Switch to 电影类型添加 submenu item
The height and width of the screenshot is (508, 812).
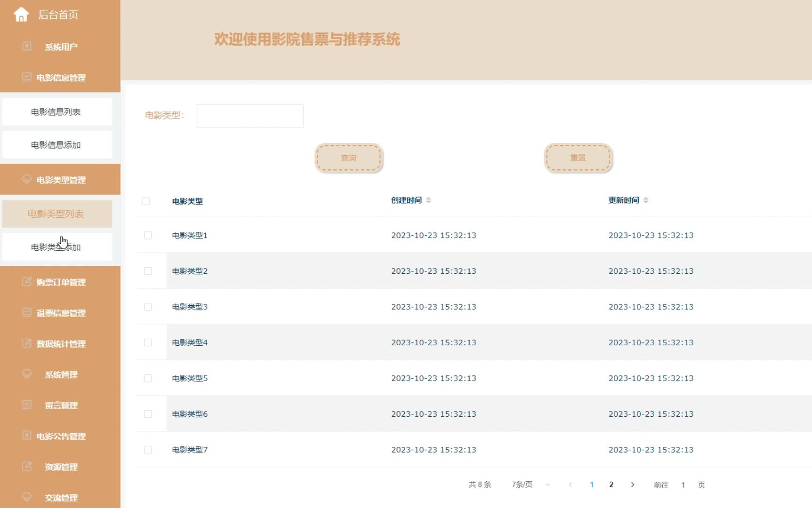pos(57,246)
